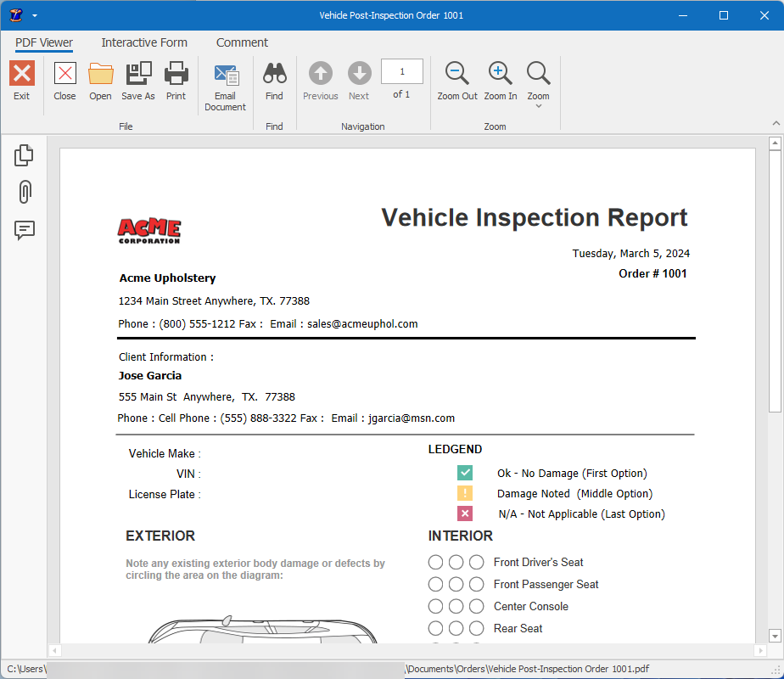Activate Find with the magnifier icon
This screenshot has width=784, height=679.
[x=274, y=81]
